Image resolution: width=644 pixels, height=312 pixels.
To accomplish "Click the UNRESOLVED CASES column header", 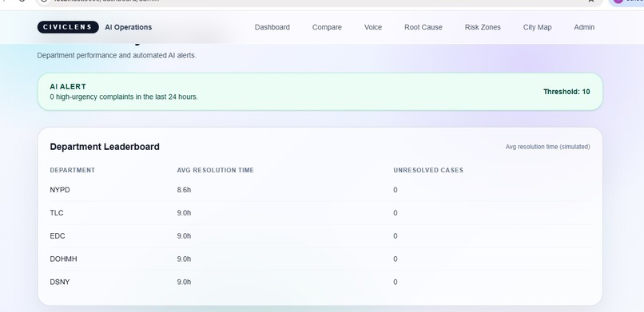I will (x=428, y=170).
